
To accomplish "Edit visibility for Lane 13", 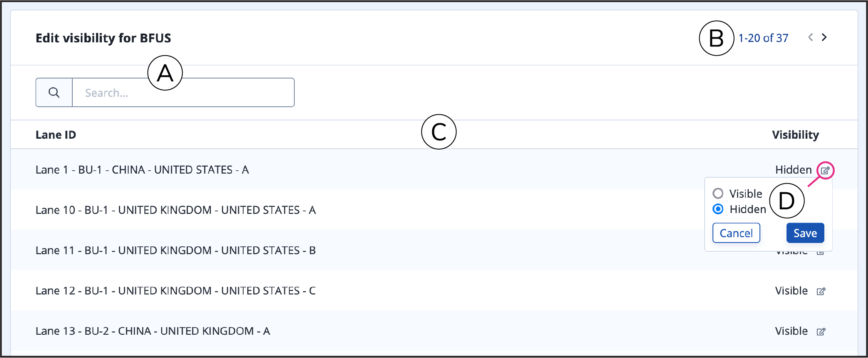I will coord(821,331).
